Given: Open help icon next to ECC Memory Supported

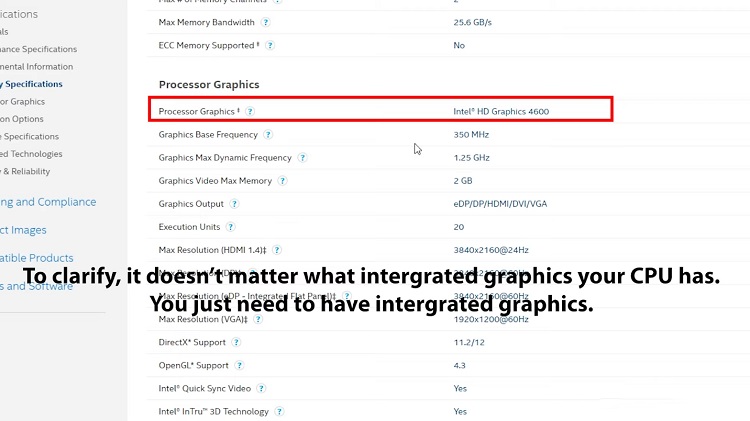Looking at the screenshot, I should click(x=270, y=45).
